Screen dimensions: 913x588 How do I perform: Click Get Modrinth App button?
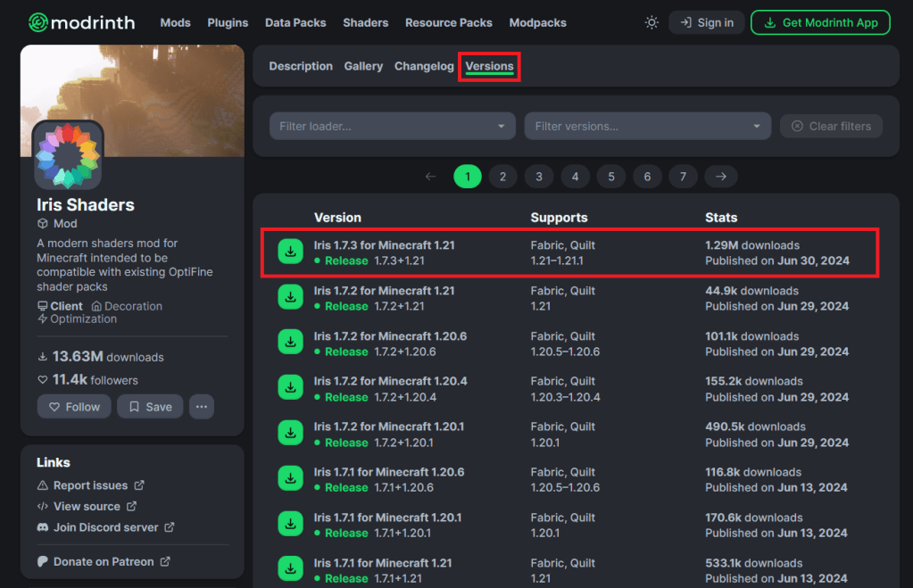(x=820, y=22)
